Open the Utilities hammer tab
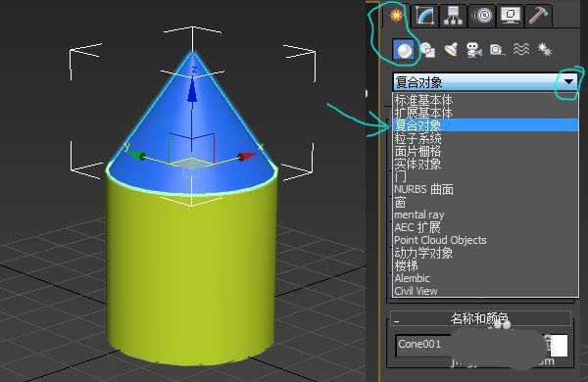588x382 pixels. pyautogui.click(x=538, y=16)
